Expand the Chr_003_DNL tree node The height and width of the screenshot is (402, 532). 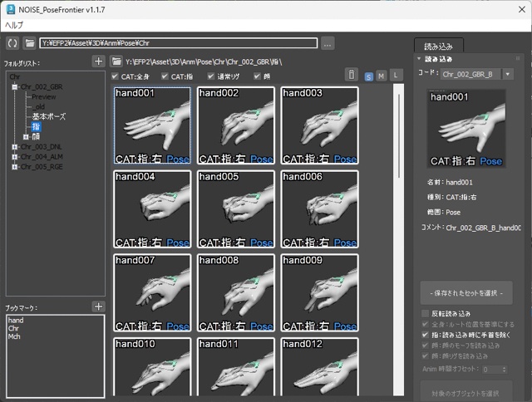tap(15, 147)
